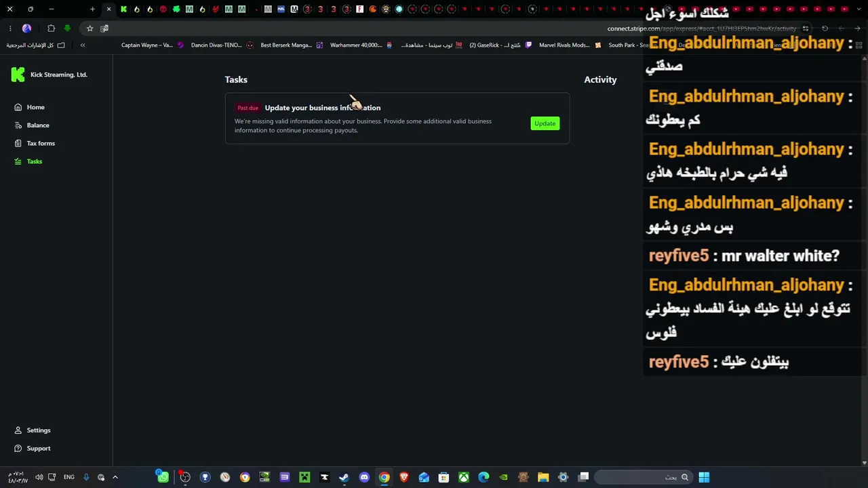Click the microphone tray icon

pos(86,477)
